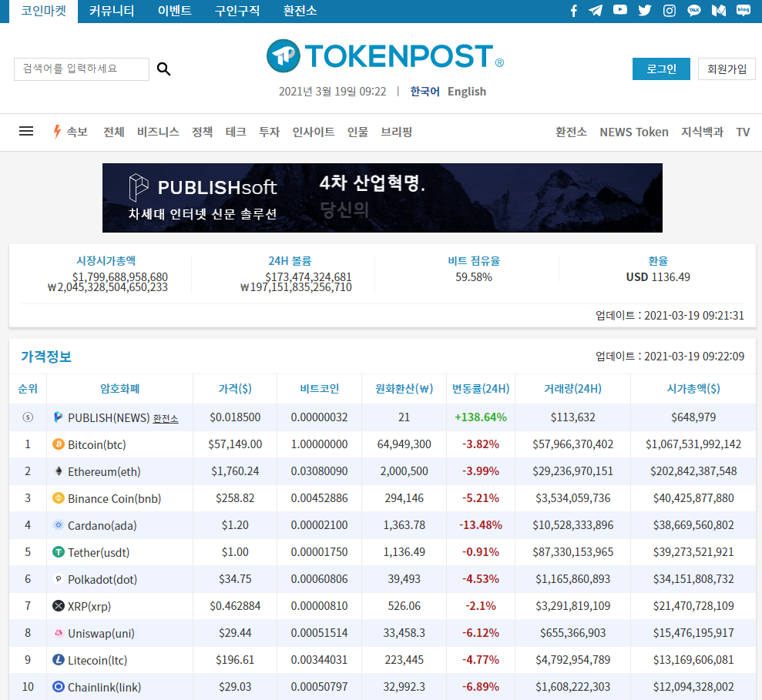The width and height of the screenshot is (762, 700).
Task: Click the Litecoin coin icon
Action: (59, 660)
